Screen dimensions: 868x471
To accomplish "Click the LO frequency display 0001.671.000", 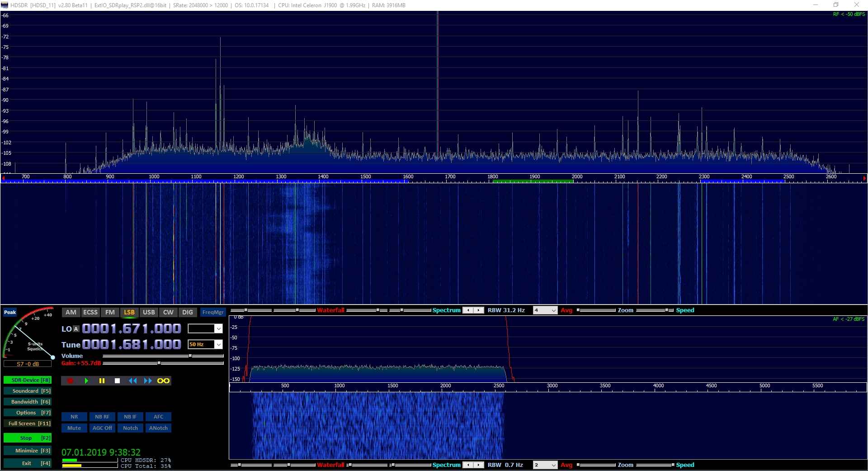I will tap(132, 328).
